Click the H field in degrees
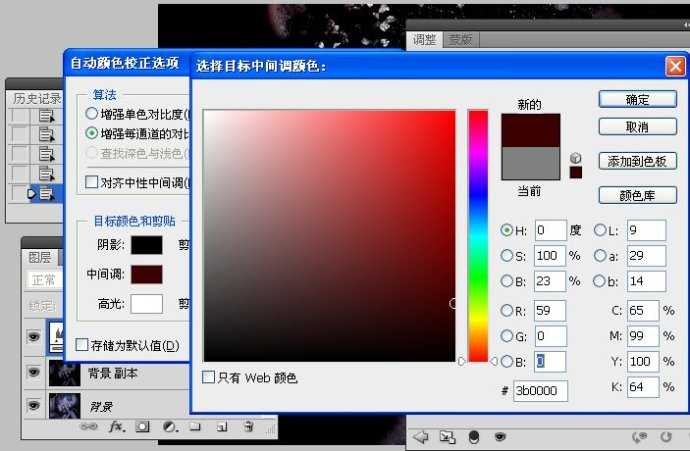This screenshot has width=690, height=451. 551,230
